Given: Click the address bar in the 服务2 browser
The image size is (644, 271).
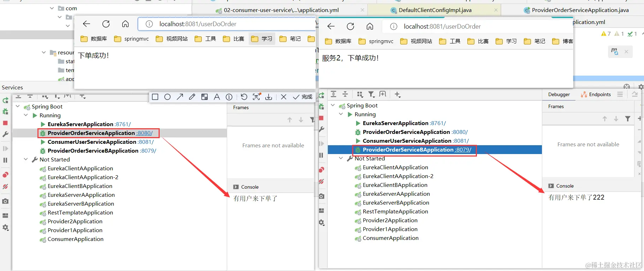Looking at the screenshot, I should pyautogui.click(x=477, y=26).
